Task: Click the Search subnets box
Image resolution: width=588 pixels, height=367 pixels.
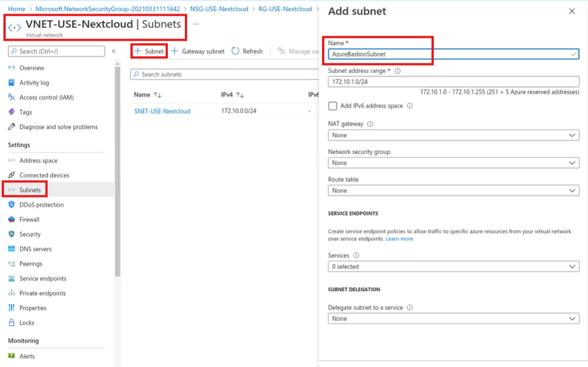Action: point(225,74)
